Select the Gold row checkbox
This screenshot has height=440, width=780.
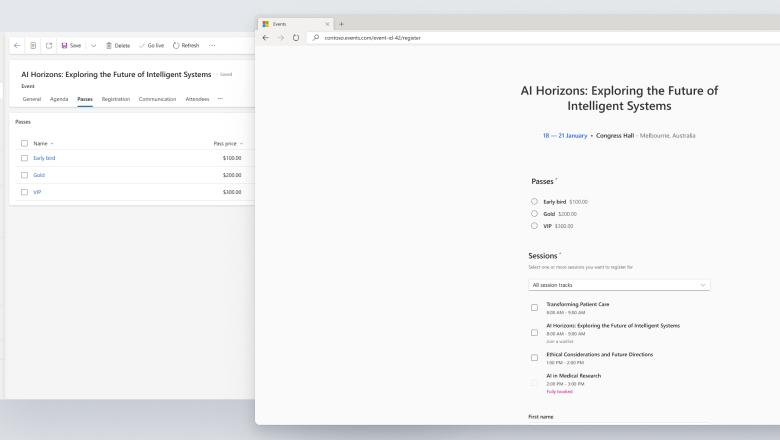point(24,175)
